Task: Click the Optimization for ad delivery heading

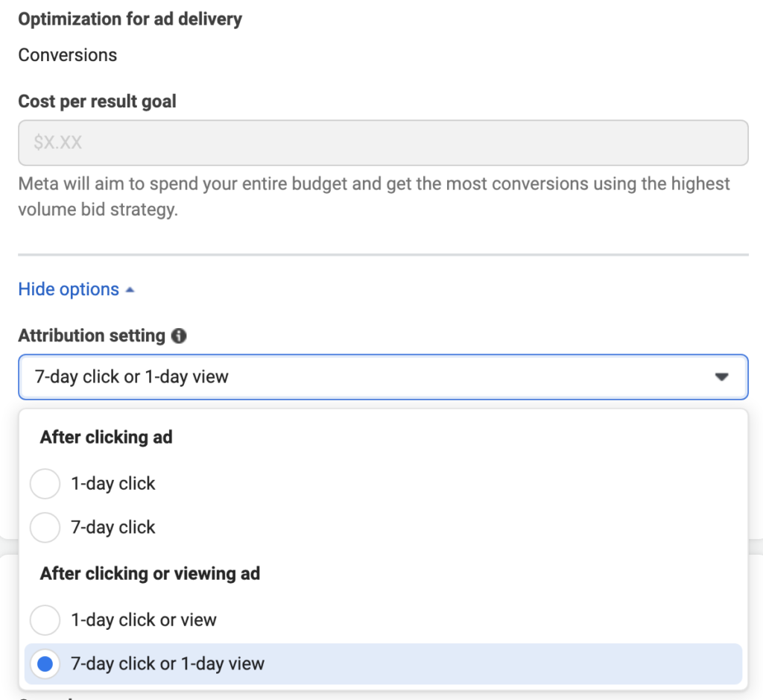Action: 130,19
